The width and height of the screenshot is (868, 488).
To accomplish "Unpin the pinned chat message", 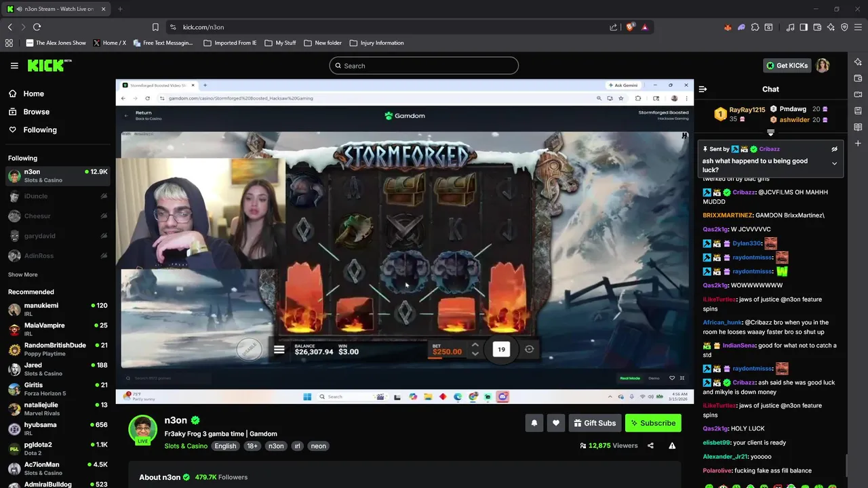I will point(834,149).
